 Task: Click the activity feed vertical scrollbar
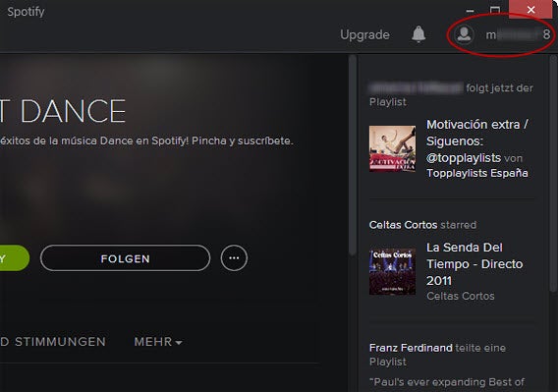tap(554, 175)
